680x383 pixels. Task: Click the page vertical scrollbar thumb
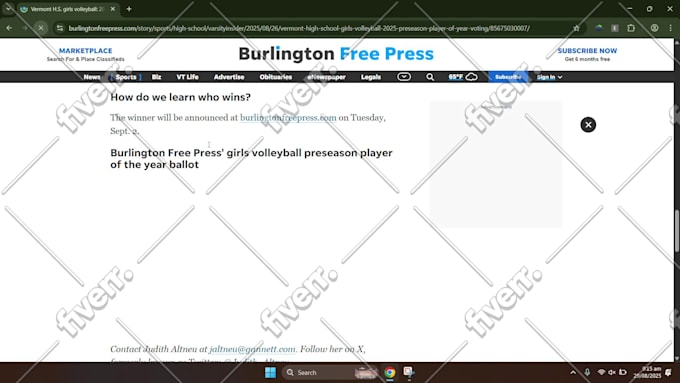click(x=677, y=230)
